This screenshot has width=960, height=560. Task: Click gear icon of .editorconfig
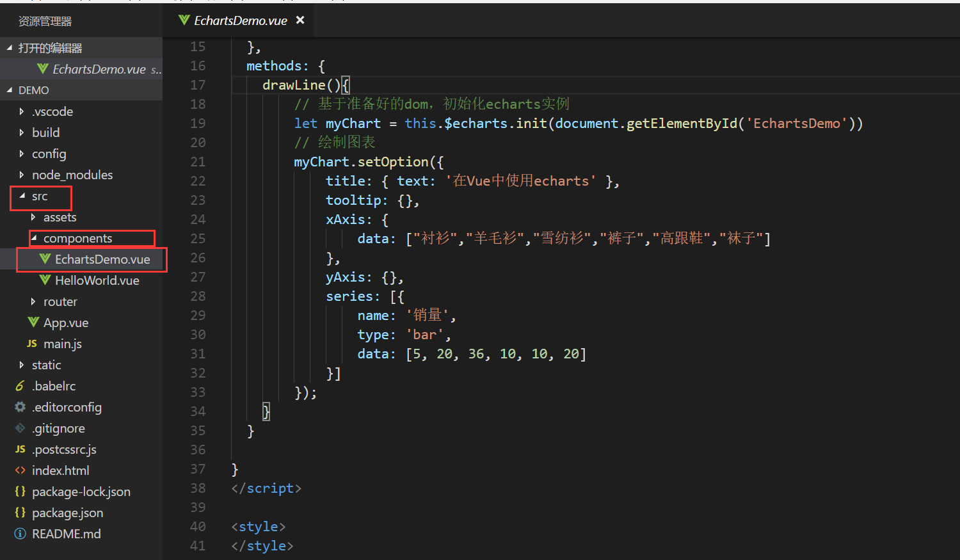pyautogui.click(x=20, y=407)
